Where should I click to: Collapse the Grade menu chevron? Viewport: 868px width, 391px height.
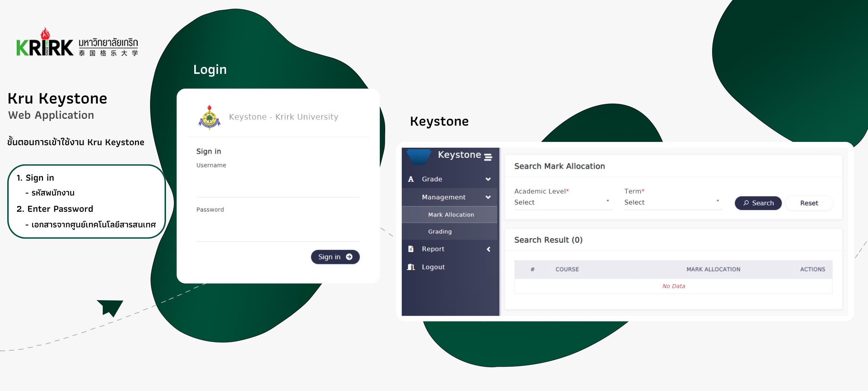[x=488, y=179]
